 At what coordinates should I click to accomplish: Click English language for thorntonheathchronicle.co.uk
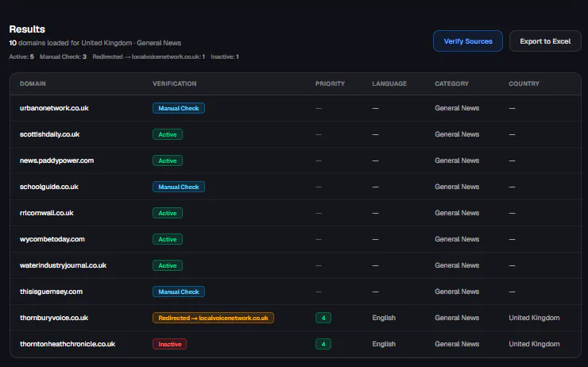[384, 344]
